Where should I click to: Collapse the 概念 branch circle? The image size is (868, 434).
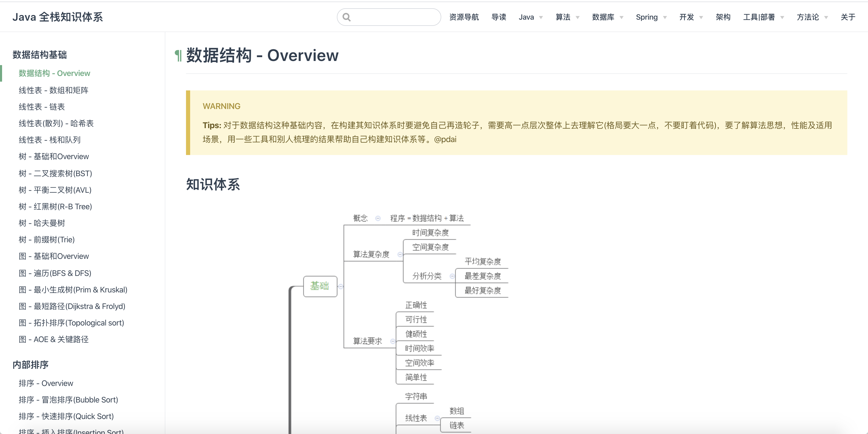coord(378,218)
